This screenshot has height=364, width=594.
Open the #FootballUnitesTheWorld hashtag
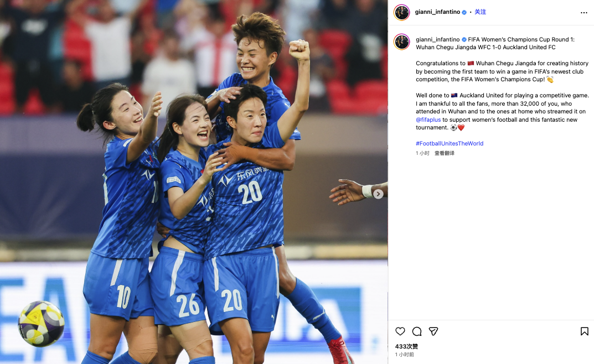pyautogui.click(x=450, y=143)
